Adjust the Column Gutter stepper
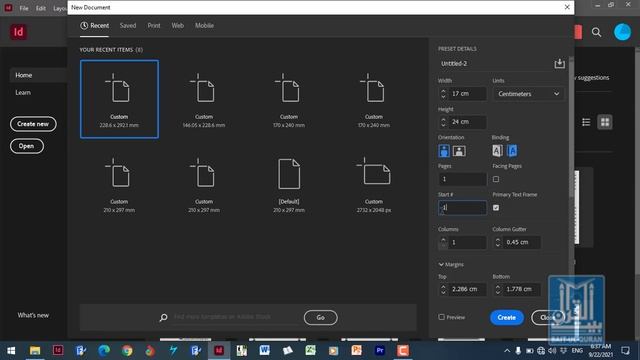 pos(498,242)
